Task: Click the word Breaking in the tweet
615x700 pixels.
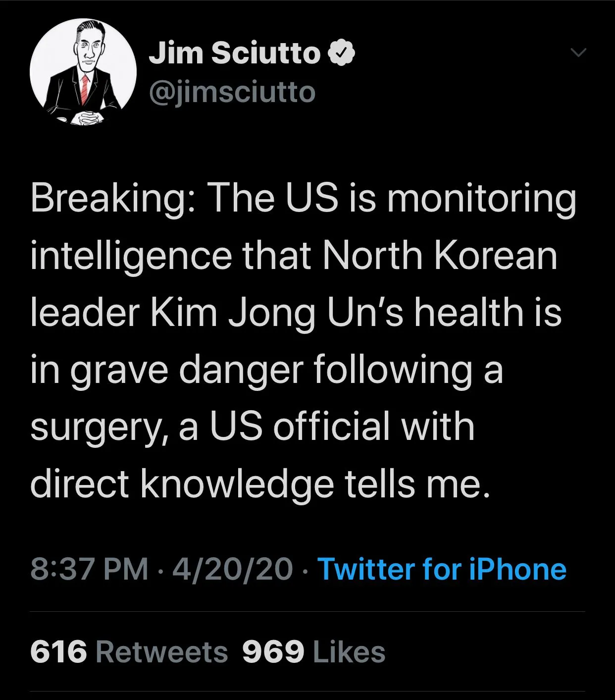Action: point(111,198)
